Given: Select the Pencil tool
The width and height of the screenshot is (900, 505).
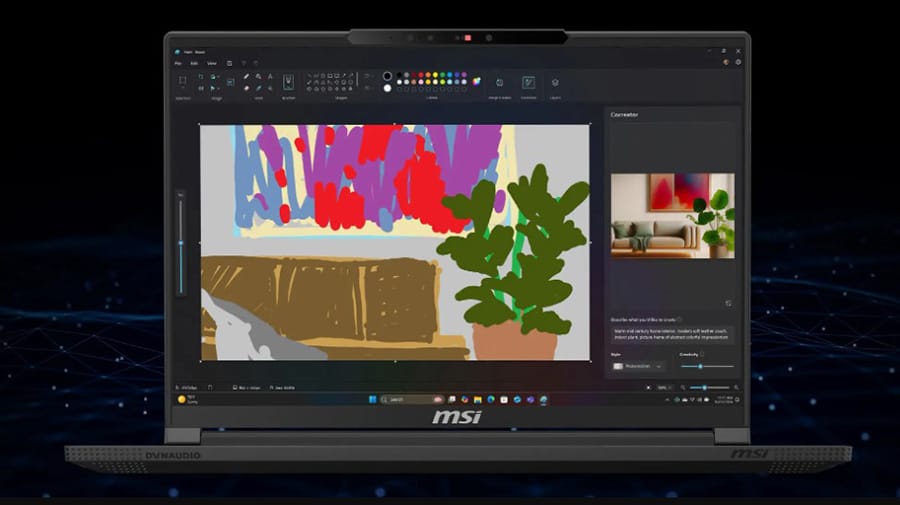Looking at the screenshot, I should (x=246, y=76).
